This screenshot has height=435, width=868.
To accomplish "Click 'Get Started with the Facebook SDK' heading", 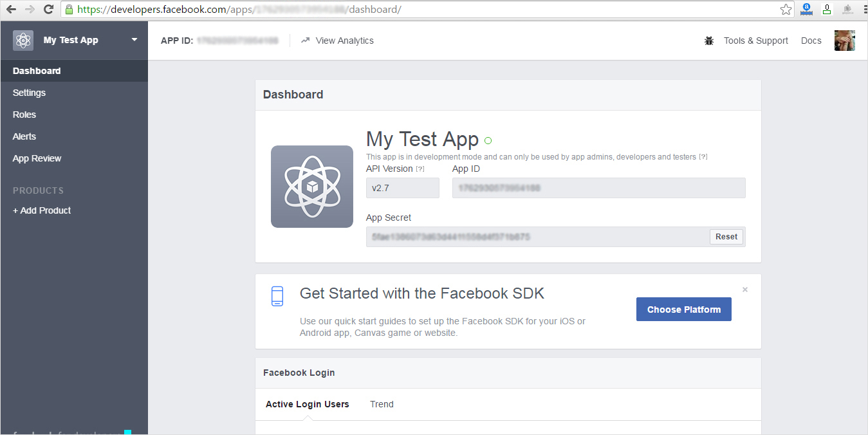I will [x=422, y=293].
